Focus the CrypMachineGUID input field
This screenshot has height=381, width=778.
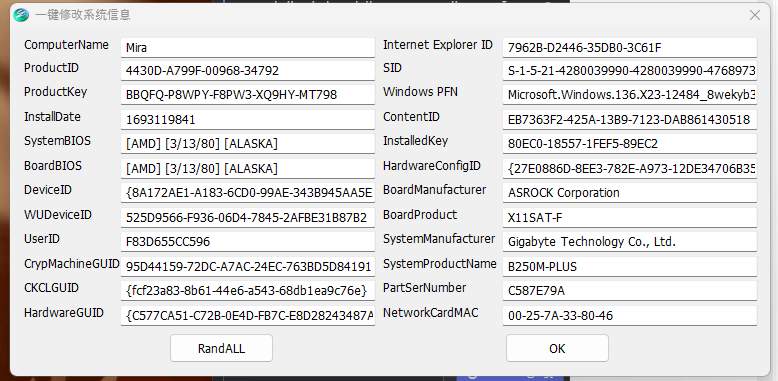[248, 266]
